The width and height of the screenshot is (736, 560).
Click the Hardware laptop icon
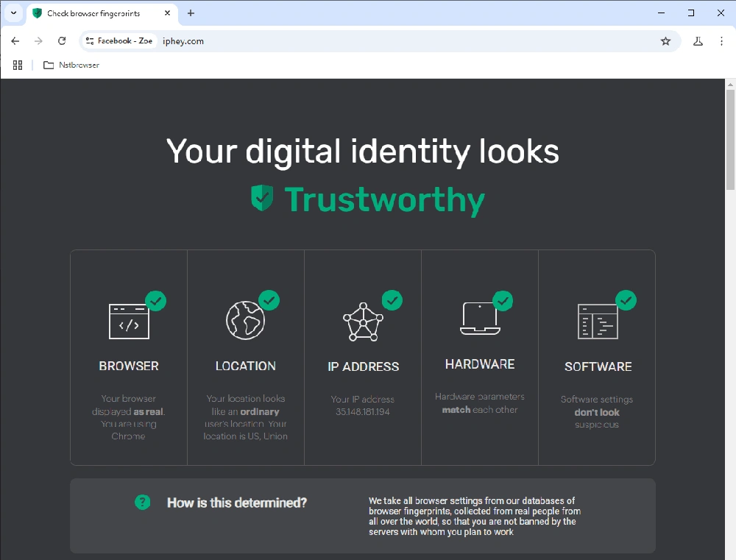tap(479, 319)
